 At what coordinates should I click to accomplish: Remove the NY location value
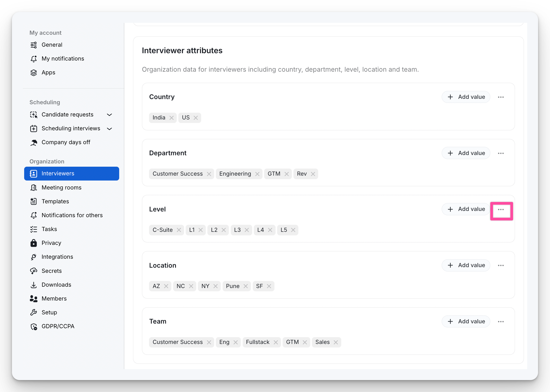[x=216, y=286]
